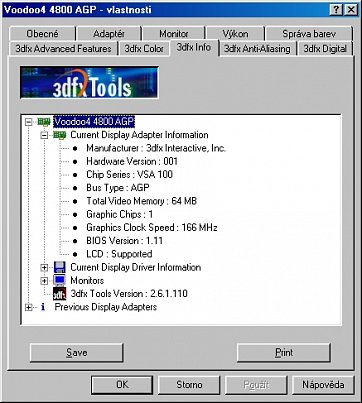Select the Monitors tree label
Screen dimensions: 362x403
click(87, 281)
